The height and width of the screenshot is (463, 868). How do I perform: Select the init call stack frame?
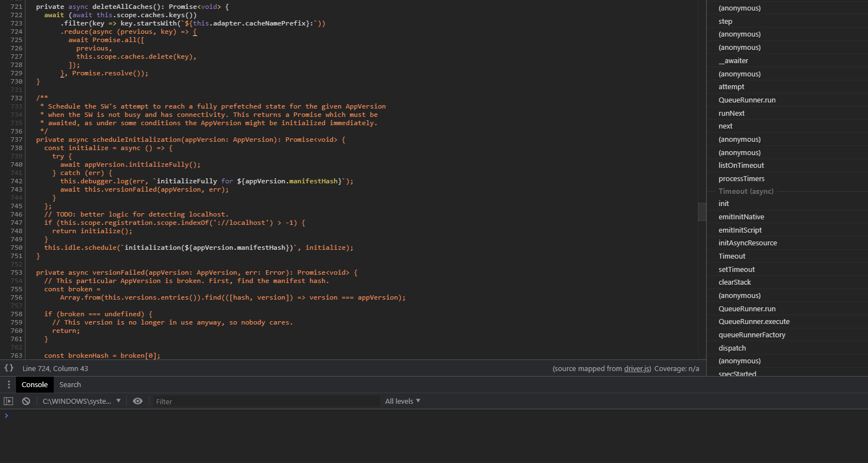tap(787, 203)
